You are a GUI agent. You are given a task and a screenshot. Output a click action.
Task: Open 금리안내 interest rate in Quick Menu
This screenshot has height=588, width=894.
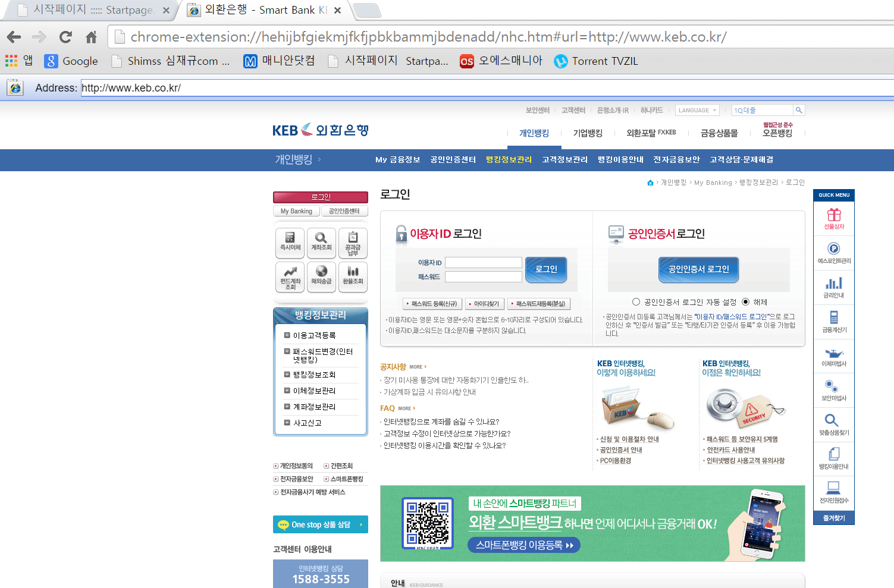(834, 288)
